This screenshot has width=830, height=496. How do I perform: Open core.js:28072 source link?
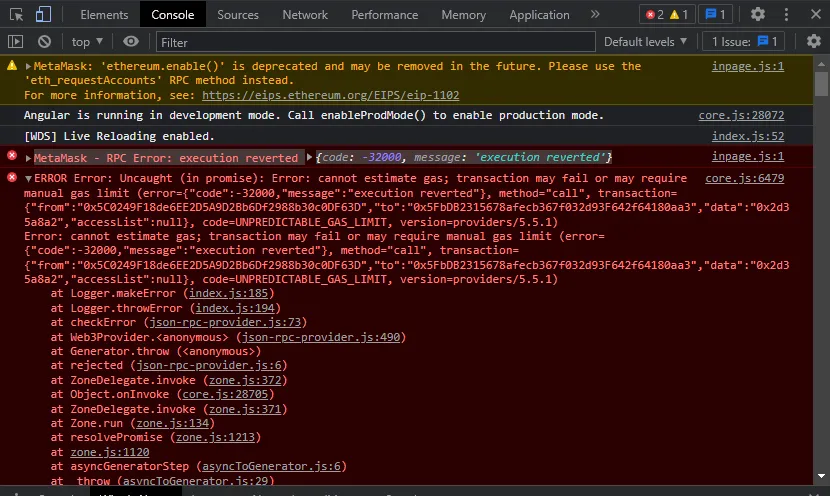pyautogui.click(x=741, y=115)
